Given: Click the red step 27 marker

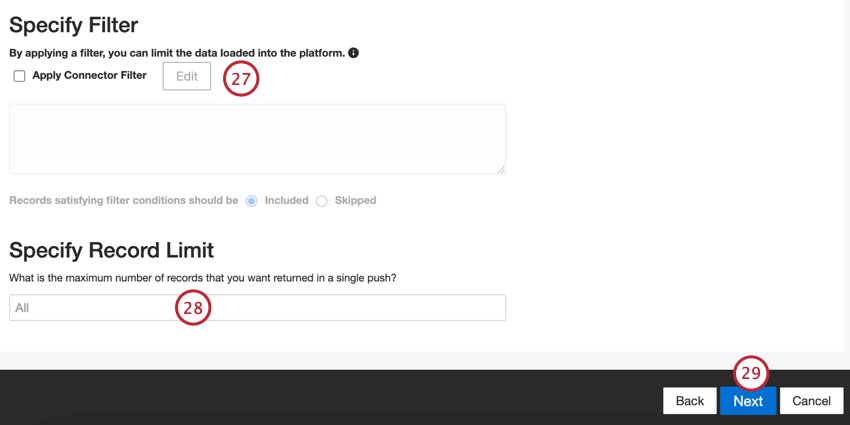Looking at the screenshot, I should coord(241,78).
